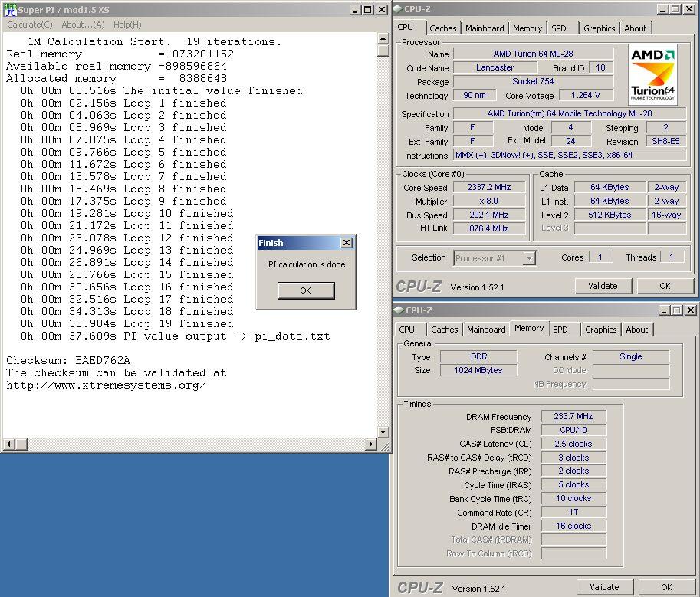Switch to Graphics tab in top CPU-Z window
Screen dimensions: 700x597
pos(599,28)
